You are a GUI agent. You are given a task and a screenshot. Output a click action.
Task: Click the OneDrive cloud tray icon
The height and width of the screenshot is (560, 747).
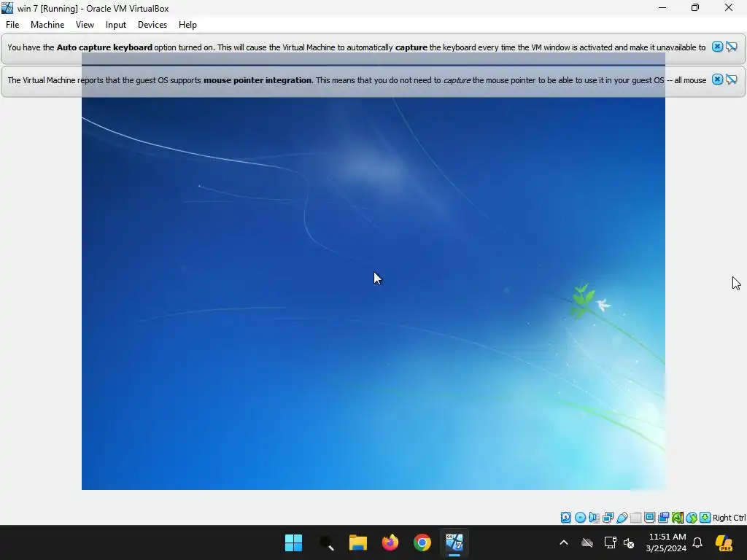tap(587, 542)
